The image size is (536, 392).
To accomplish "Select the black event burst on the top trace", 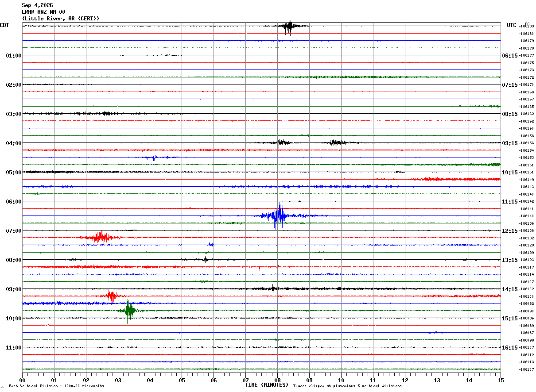I will click(x=289, y=26).
